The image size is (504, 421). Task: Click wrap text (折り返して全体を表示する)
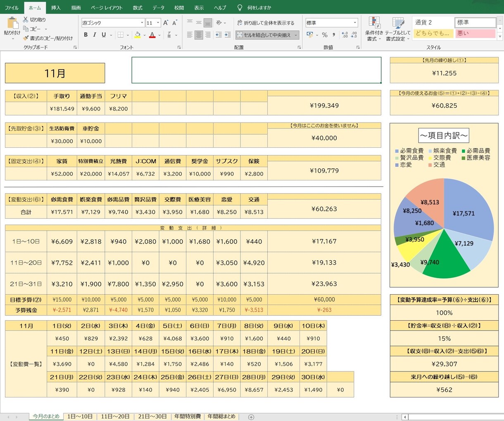point(266,23)
